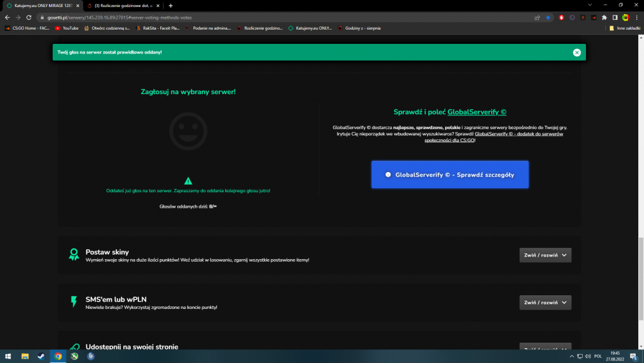Open the taskbar clock and date

615,356
